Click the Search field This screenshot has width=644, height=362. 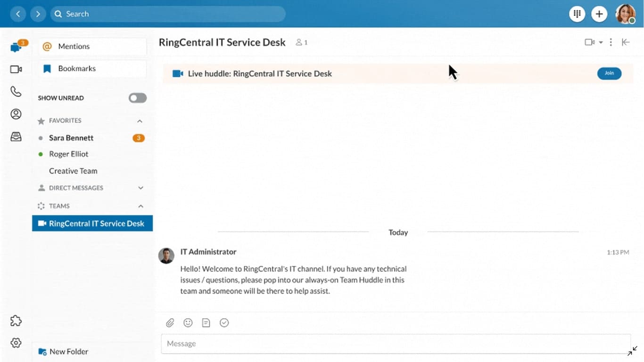(x=168, y=14)
